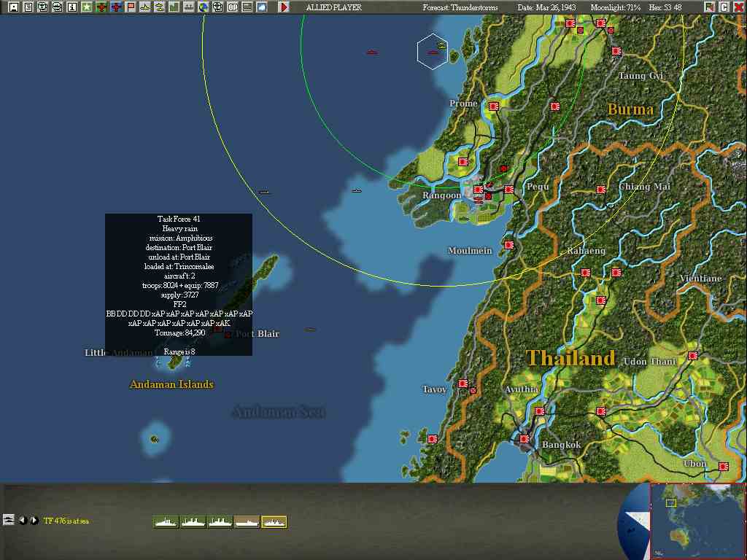Click the globe with grid toolbar icon

point(217,7)
